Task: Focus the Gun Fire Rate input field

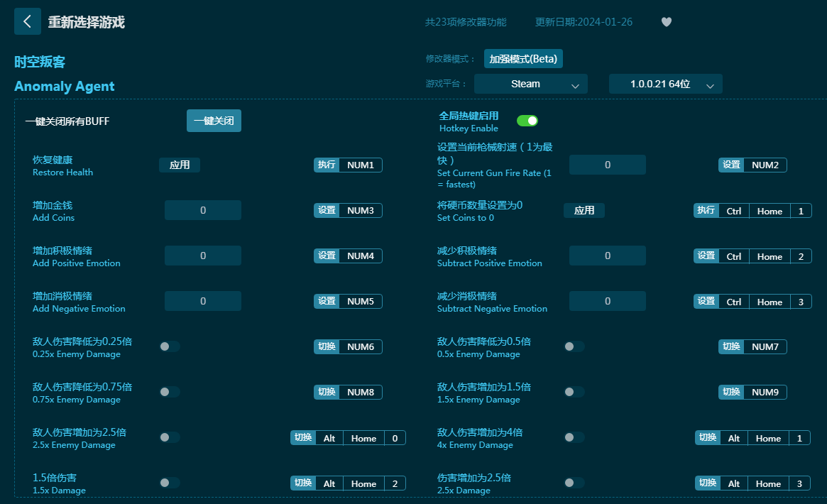Action: pos(608,165)
